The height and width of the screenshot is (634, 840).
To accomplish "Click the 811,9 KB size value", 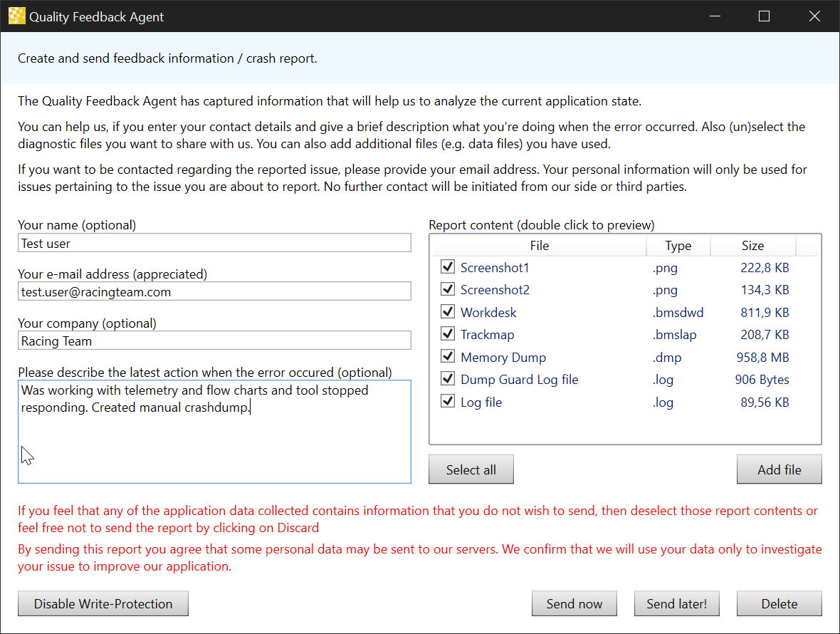I will [765, 313].
